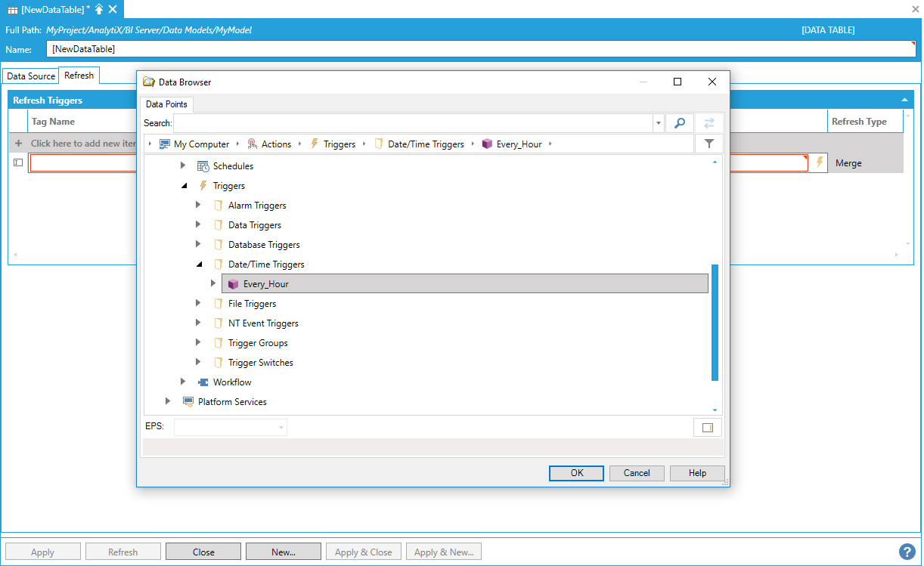Click the filter funnel icon
The width and height of the screenshot is (924, 566).
click(x=709, y=144)
